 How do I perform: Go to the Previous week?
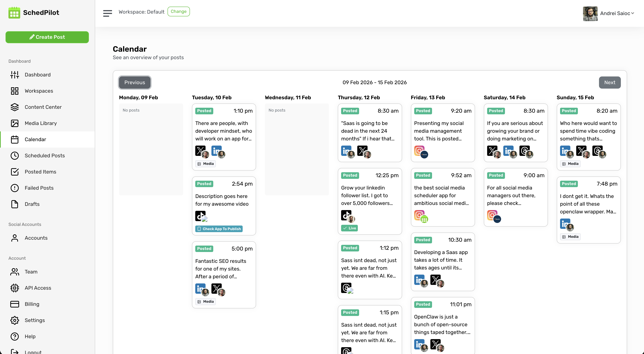(x=134, y=82)
